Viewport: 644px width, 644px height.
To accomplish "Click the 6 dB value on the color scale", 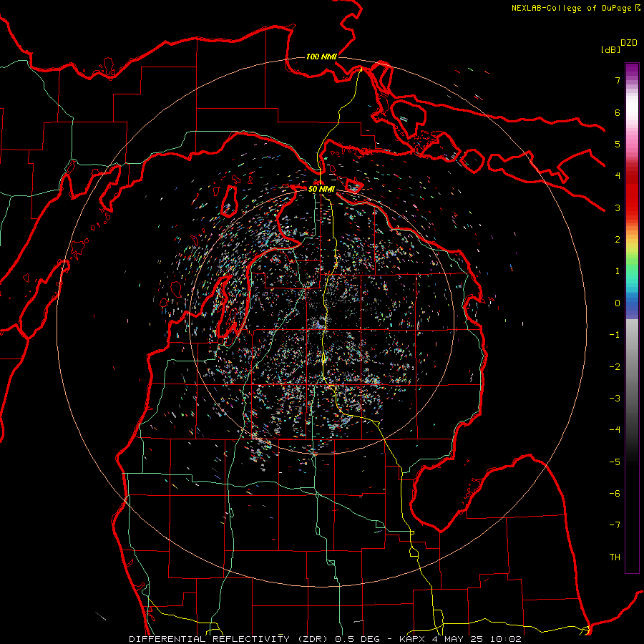I will [x=618, y=112].
